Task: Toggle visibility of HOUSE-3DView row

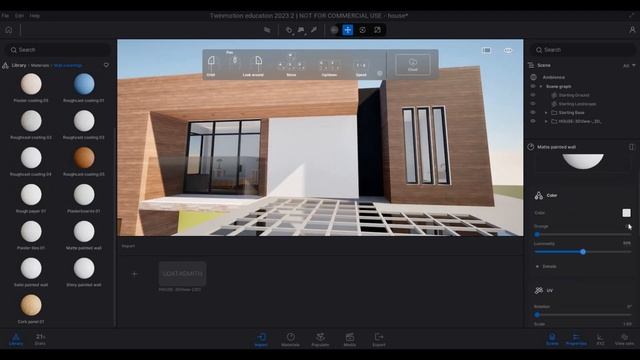Action: point(533,121)
